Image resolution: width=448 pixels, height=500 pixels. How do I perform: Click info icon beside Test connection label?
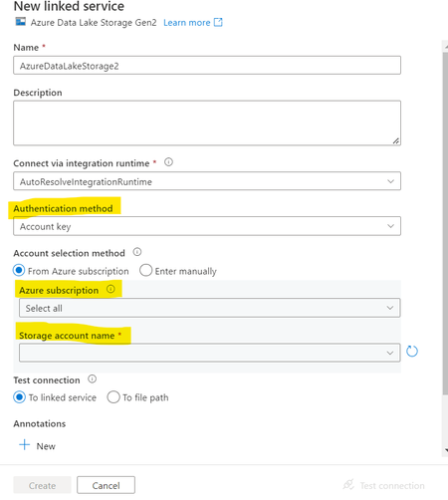click(92, 378)
